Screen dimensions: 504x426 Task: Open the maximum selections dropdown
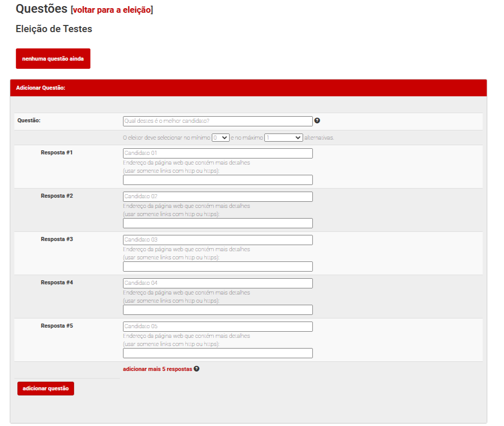pyautogui.click(x=284, y=138)
